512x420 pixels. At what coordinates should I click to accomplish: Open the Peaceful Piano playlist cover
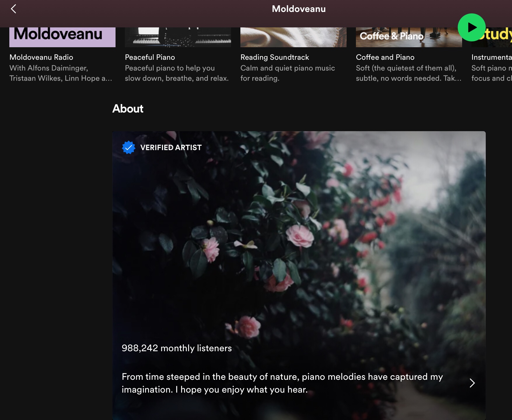[178, 37]
